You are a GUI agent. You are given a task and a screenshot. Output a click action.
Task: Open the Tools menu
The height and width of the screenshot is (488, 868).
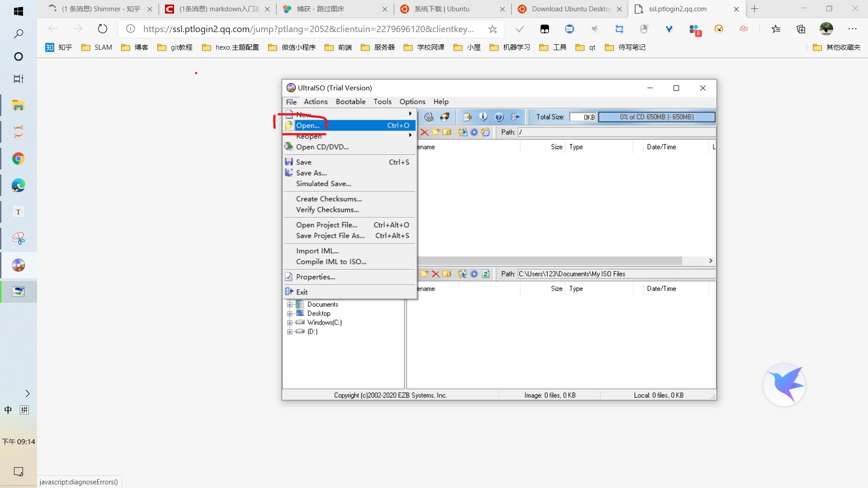(x=382, y=102)
